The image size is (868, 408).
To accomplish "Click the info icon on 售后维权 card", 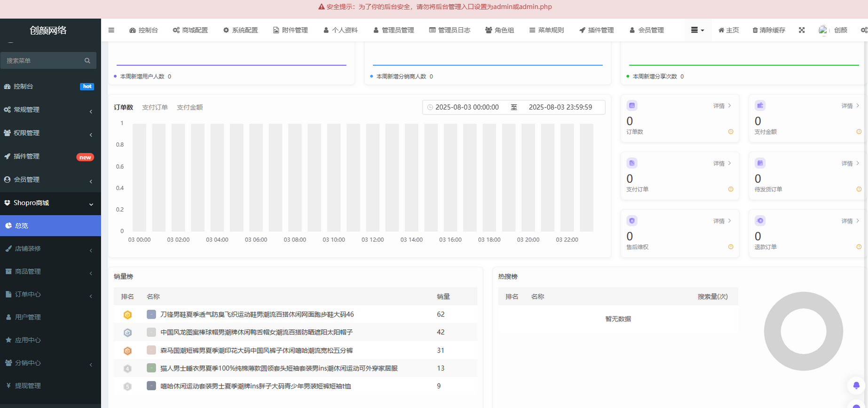I will [x=731, y=247].
